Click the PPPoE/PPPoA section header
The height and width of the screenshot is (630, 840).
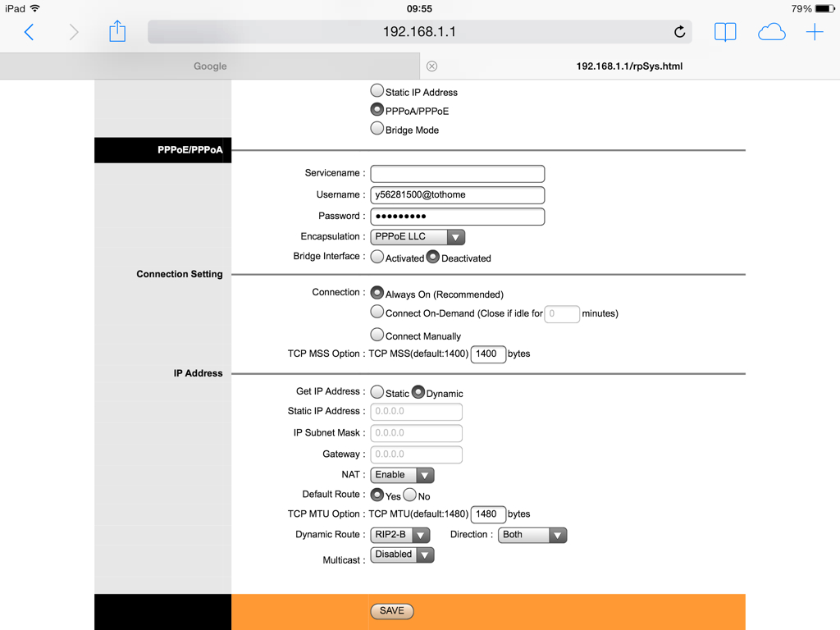pyautogui.click(x=163, y=150)
